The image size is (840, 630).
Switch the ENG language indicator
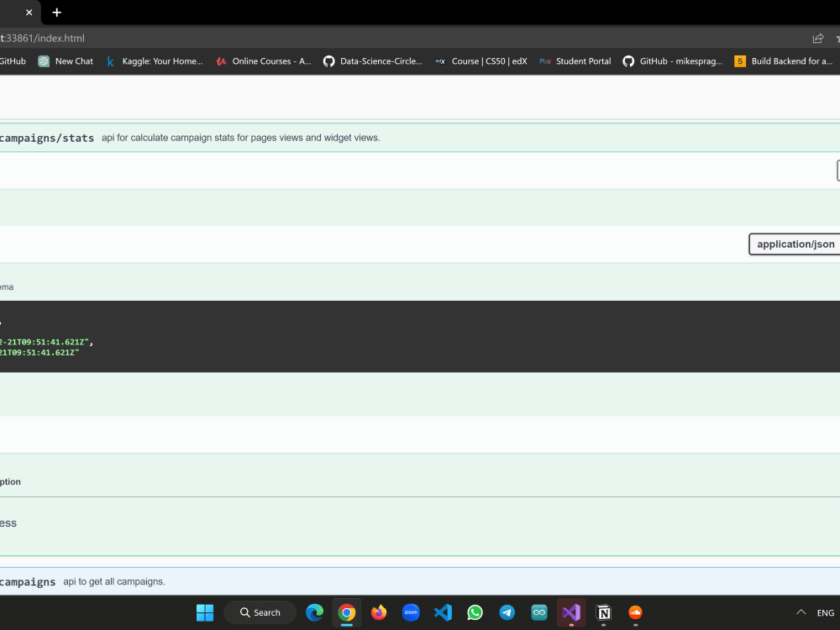(x=825, y=612)
